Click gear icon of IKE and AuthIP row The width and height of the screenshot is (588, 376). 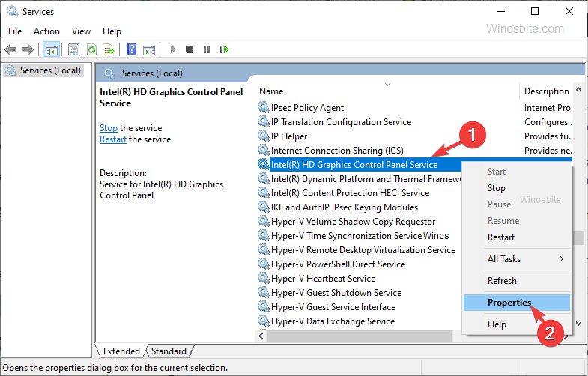click(x=264, y=207)
